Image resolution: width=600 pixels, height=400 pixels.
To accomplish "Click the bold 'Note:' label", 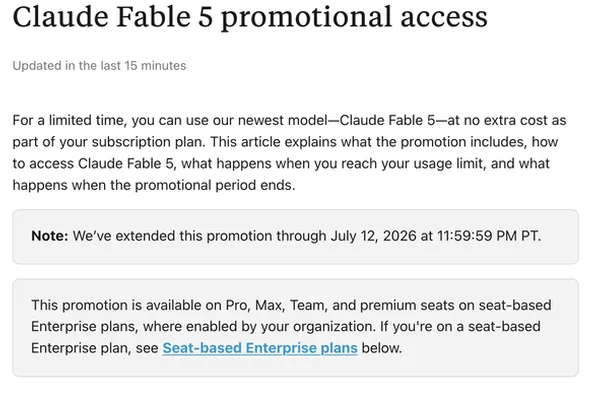I will tap(50, 236).
